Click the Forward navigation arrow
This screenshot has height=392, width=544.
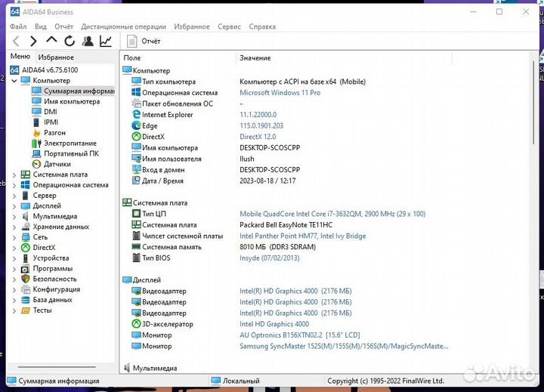point(33,42)
